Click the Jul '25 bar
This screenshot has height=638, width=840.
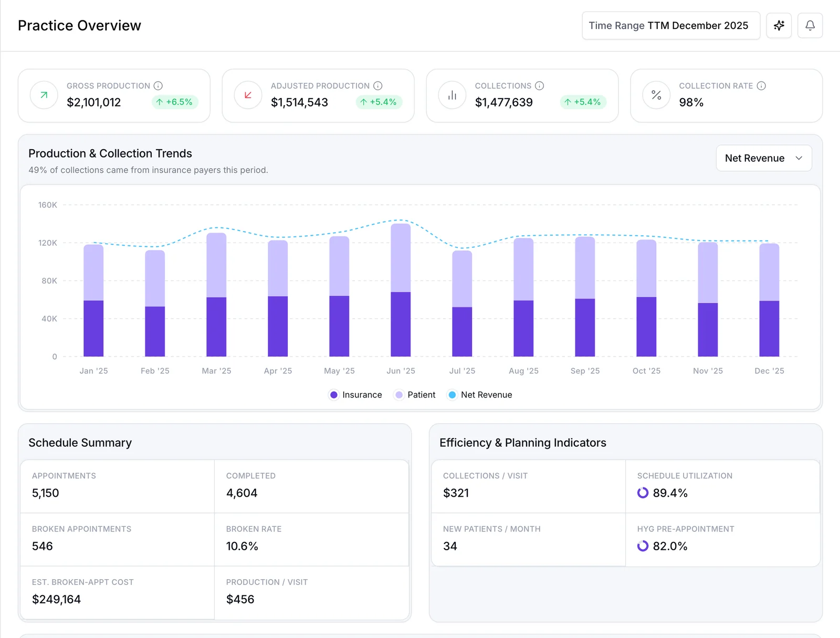point(462,304)
